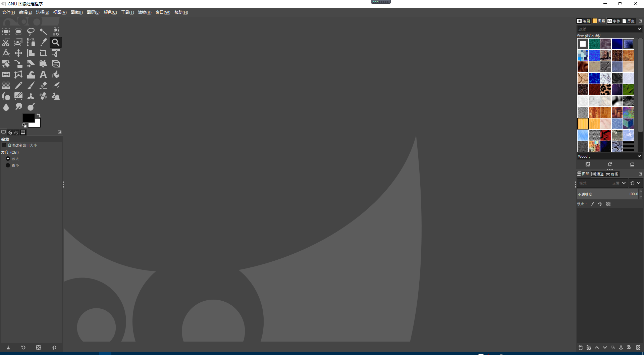Select the Eraser tool

point(43,86)
